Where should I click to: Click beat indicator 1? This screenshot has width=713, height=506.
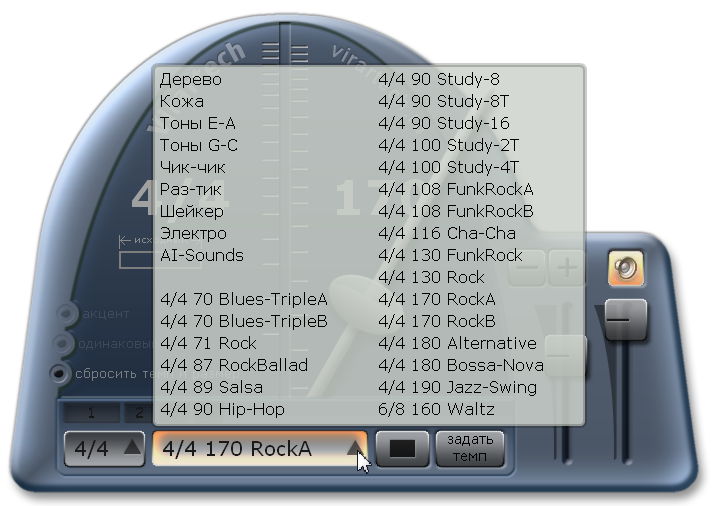pyautogui.click(x=91, y=413)
